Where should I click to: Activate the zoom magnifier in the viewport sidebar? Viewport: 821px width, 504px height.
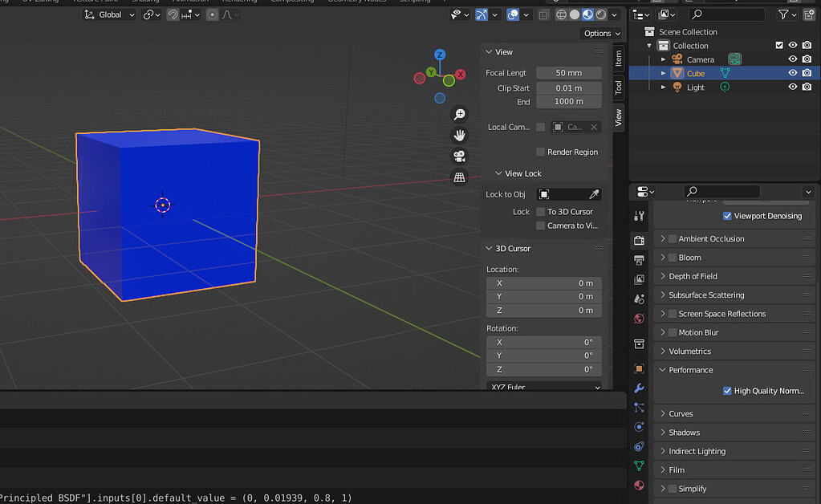click(459, 114)
